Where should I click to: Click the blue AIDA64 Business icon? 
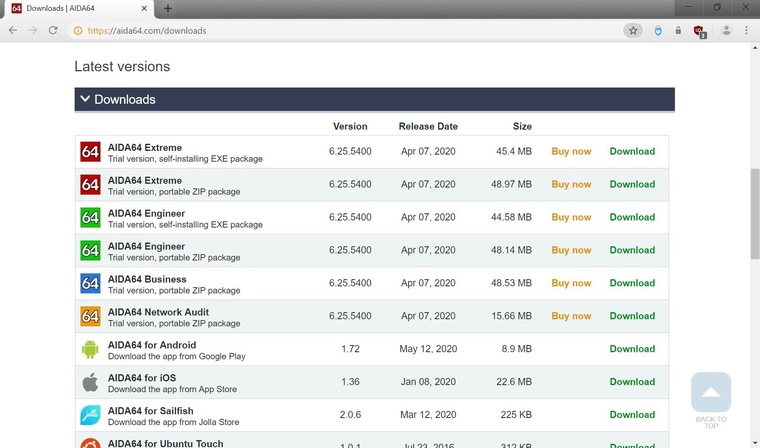click(x=90, y=284)
